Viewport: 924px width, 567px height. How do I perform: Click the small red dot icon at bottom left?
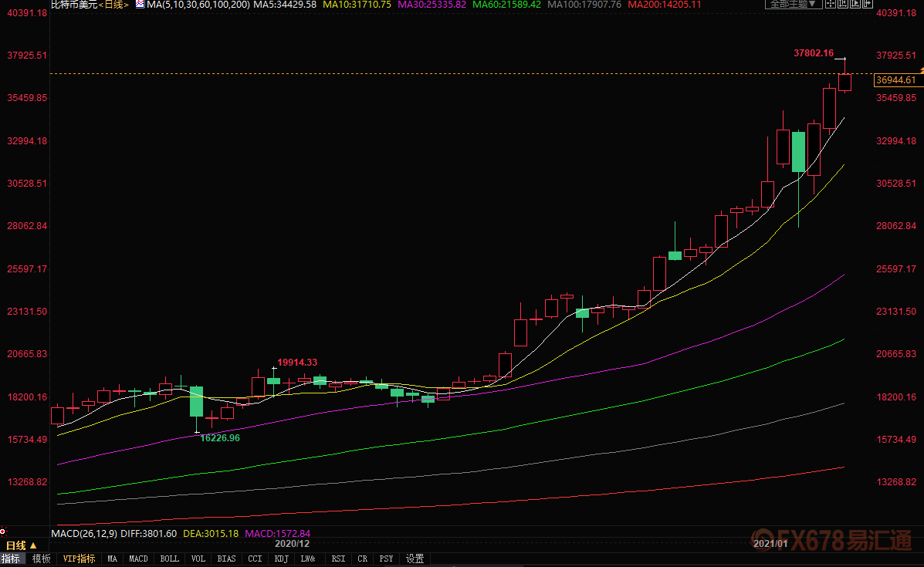click(x=4, y=532)
